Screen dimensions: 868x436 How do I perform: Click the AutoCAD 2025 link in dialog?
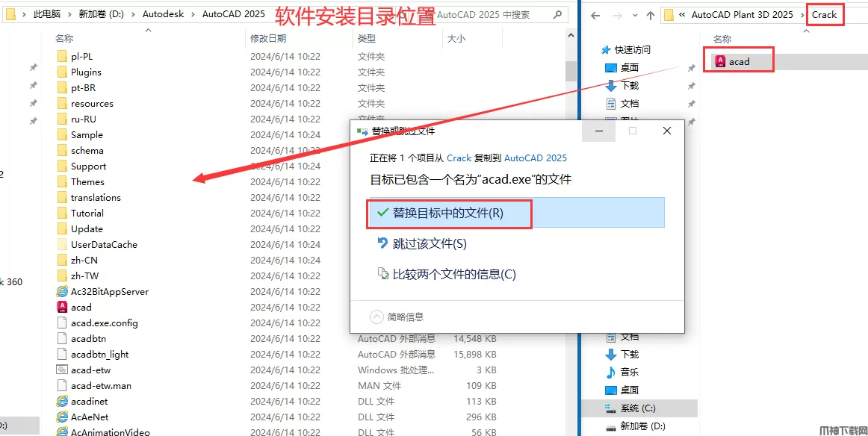tap(535, 158)
